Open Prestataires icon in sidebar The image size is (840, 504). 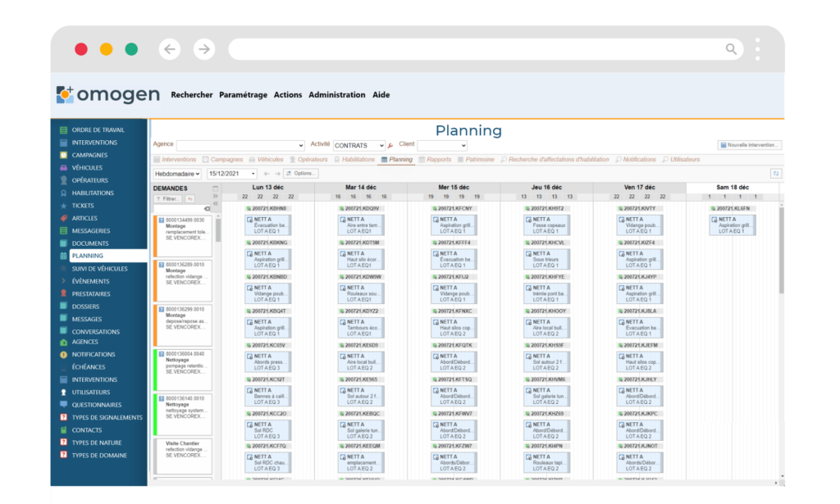(x=63, y=293)
